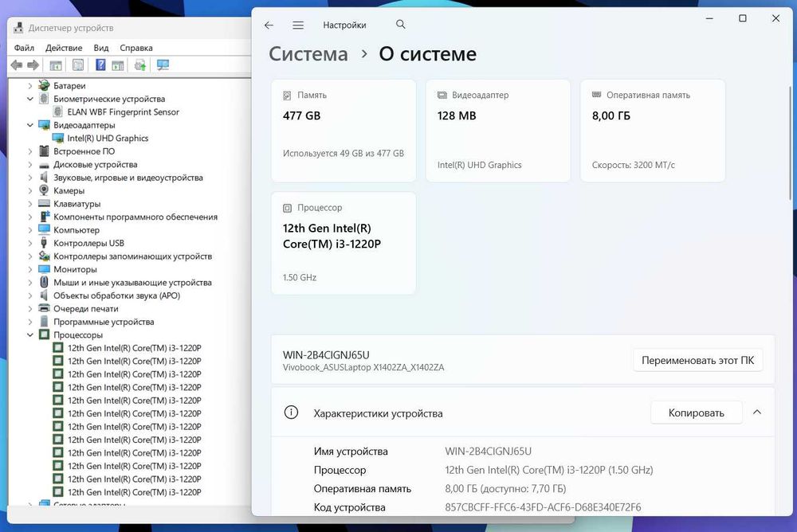
Task: Open the Видеоадаптер 128 MB card
Action: pos(498,131)
